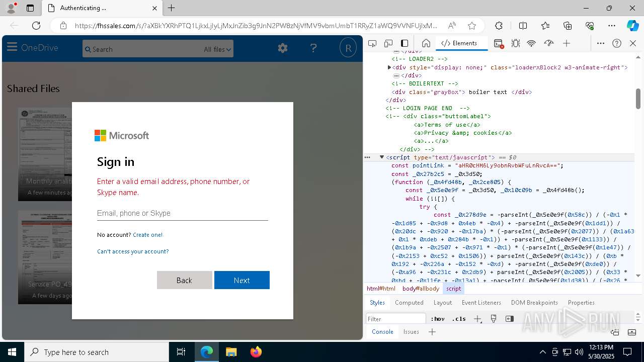
Task: Toggle computed styles sidebar icon
Action: coord(510,319)
